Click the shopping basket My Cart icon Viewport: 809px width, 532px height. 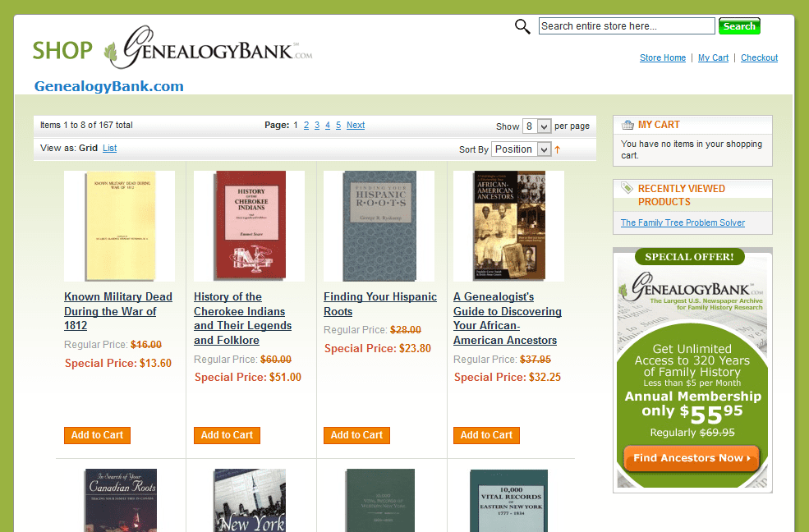point(627,125)
